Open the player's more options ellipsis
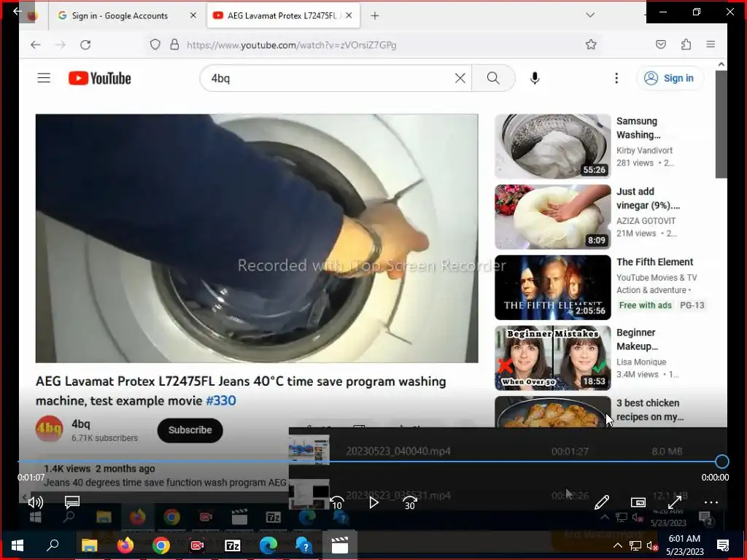Viewport: 747px width, 560px height. (711, 502)
